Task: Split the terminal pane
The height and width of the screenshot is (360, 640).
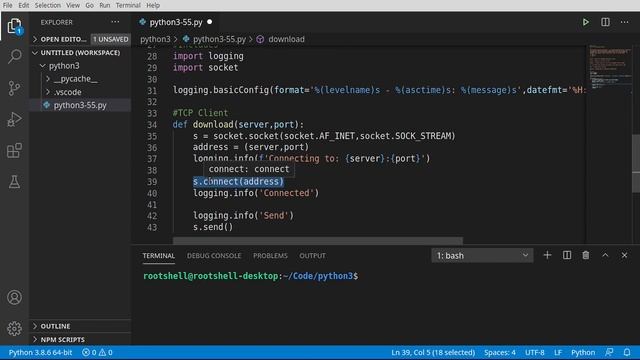Action: pos(567,255)
